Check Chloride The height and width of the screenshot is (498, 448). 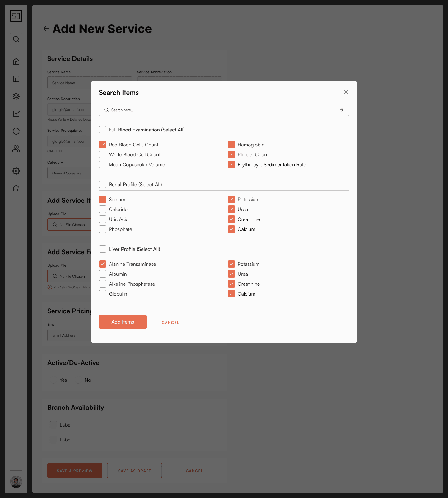[x=103, y=209]
